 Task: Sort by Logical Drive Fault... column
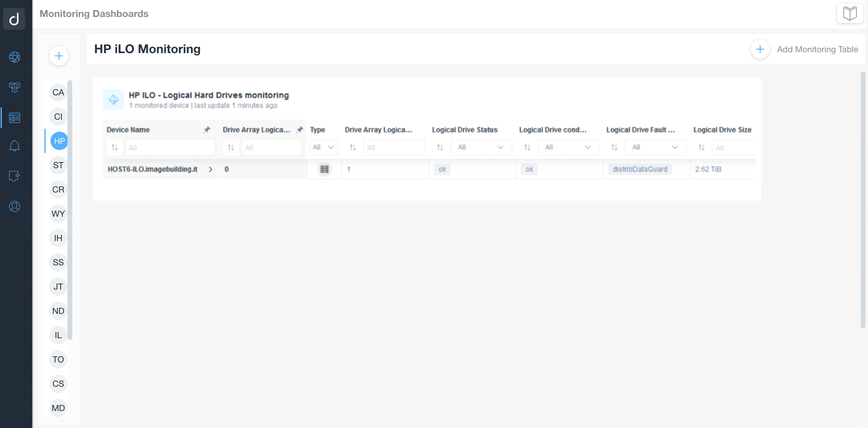[x=614, y=147]
